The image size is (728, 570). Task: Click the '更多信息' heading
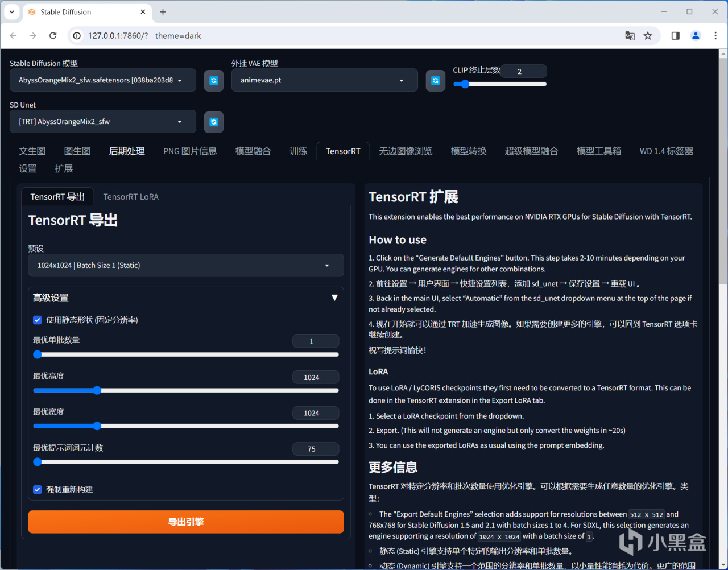point(393,468)
